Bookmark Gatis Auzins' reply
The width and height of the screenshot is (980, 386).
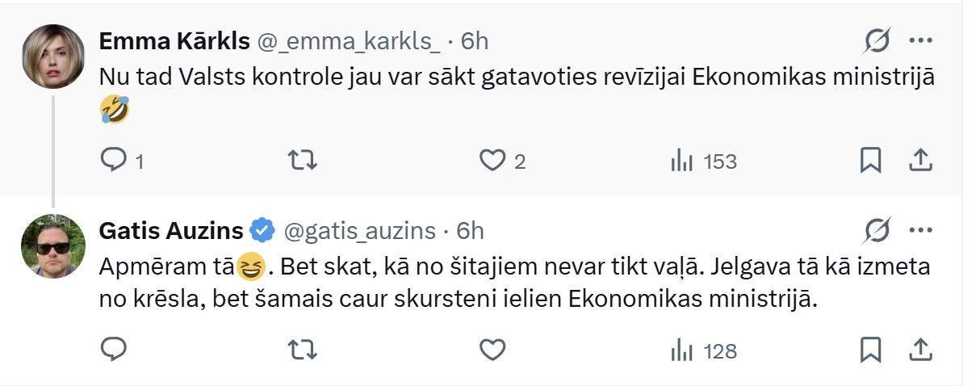click(x=870, y=350)
